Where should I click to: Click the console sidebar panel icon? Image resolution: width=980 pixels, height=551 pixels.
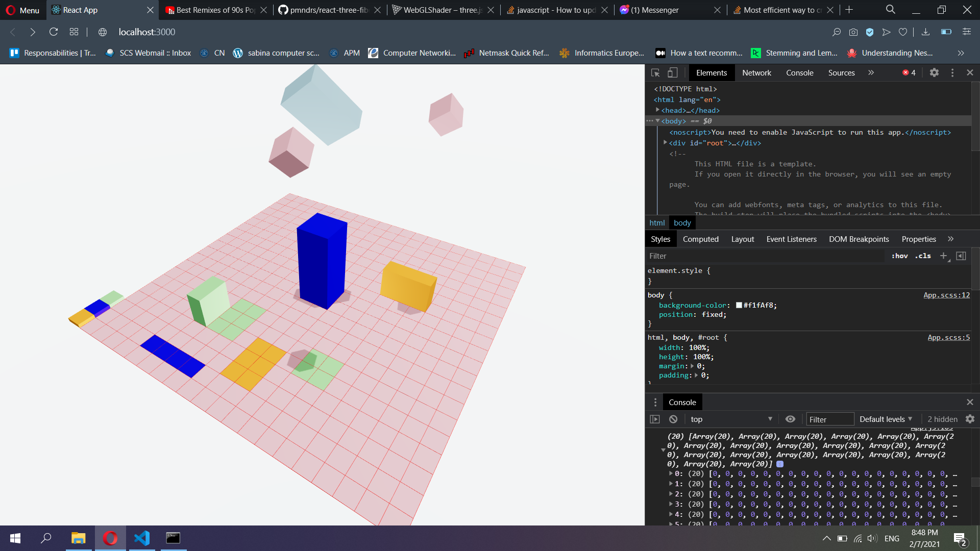click(655, 419)
